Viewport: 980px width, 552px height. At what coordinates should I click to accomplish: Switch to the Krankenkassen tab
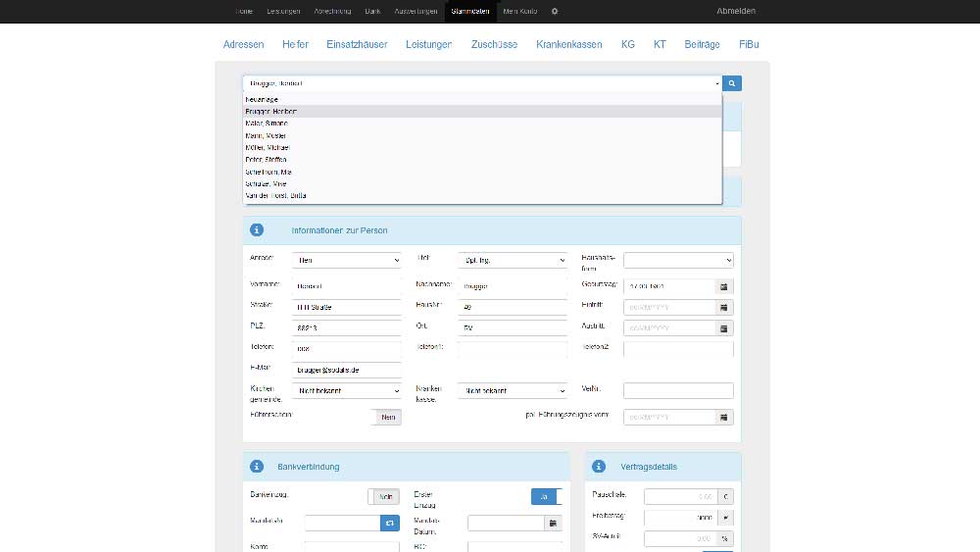[x=569, y=44]
